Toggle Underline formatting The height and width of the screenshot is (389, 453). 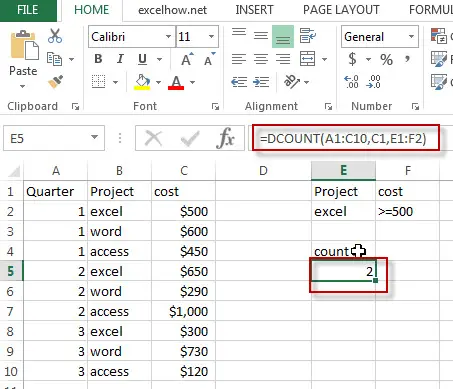142,59
